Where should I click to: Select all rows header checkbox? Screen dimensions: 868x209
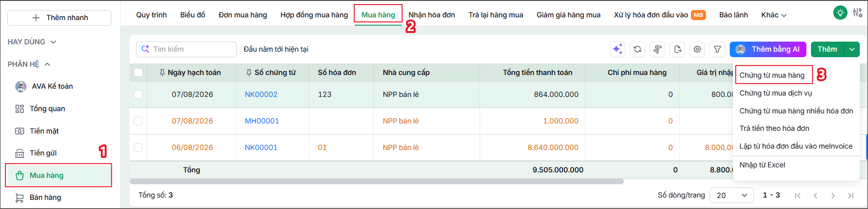pyautogui.click(x=138, y=72)
